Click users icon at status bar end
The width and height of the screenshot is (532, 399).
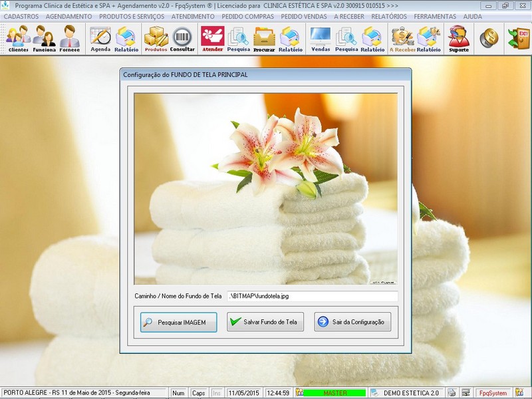point(519,392)
